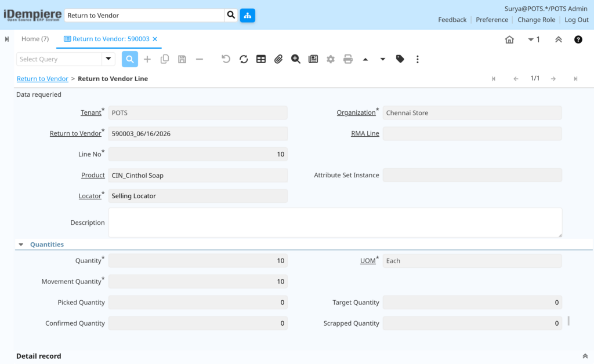Click the record position 1/1 indicator

(535, 78)
